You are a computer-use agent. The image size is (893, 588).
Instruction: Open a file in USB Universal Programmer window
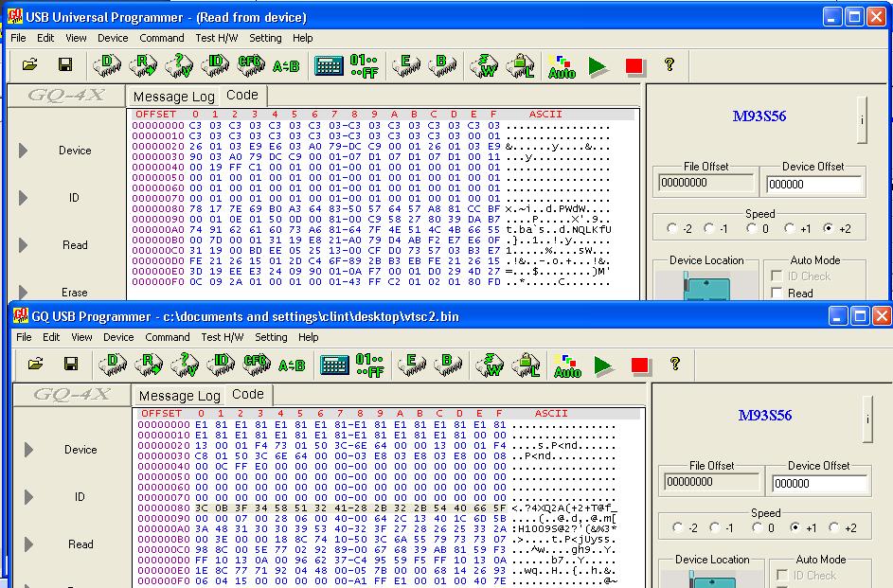point(29,65)
